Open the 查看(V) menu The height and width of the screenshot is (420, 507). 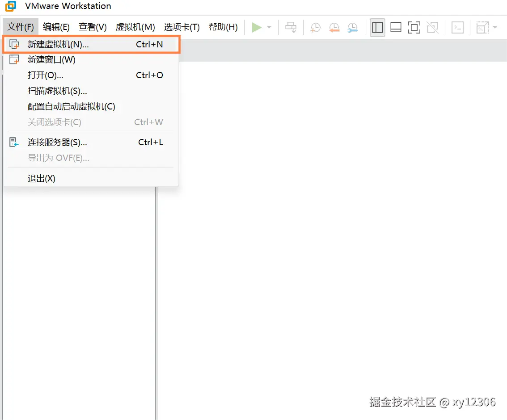93,27
